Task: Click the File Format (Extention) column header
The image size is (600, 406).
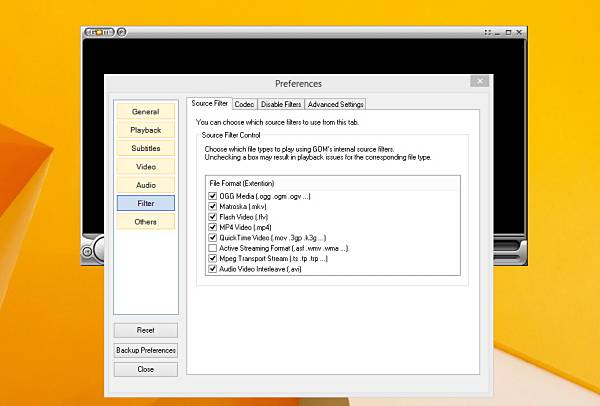Action: [x=333, y=183]
